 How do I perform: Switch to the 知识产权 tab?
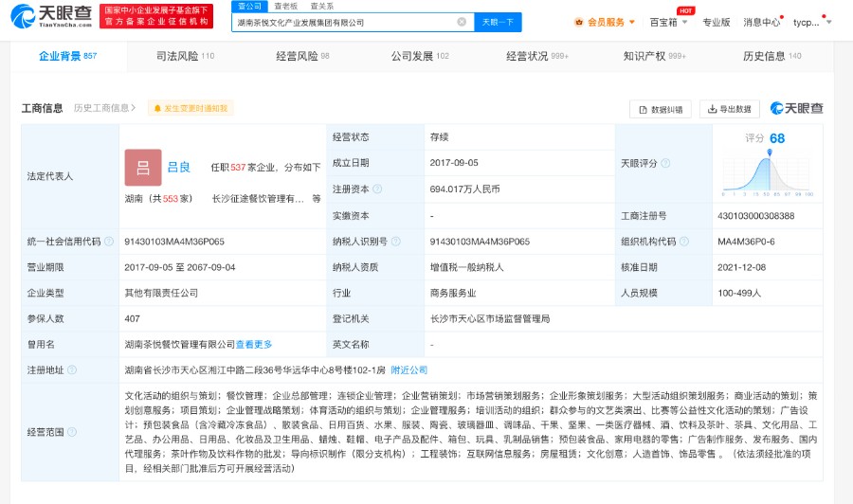coord(654,56)
